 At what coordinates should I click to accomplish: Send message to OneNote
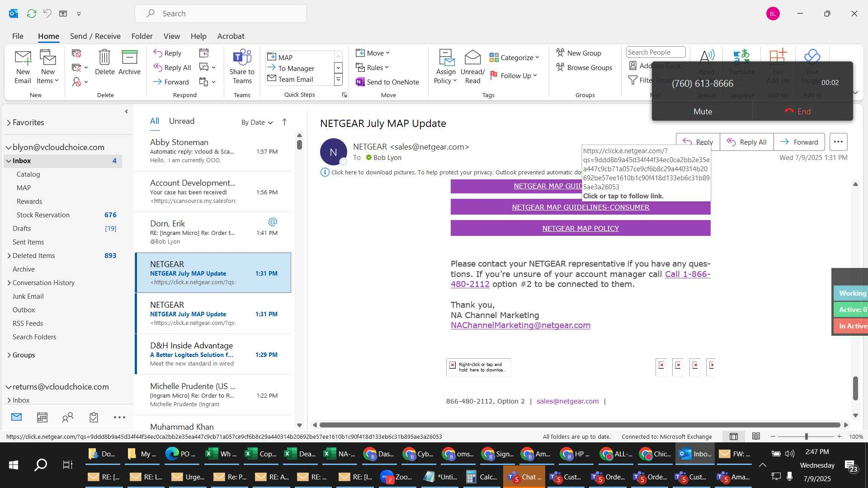point(387,82)
